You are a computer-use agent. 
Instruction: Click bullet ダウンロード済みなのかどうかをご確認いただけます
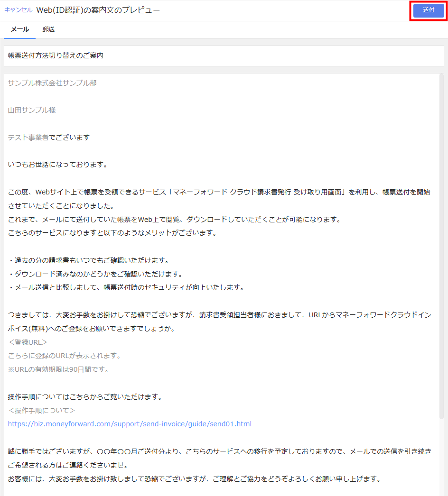[x=96, y=274]
